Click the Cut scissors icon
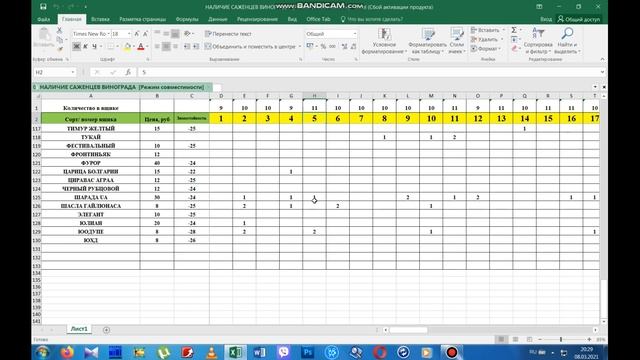The height and width of the screenshot is (360, 640). pyautogui.click(x=60, y=31)
